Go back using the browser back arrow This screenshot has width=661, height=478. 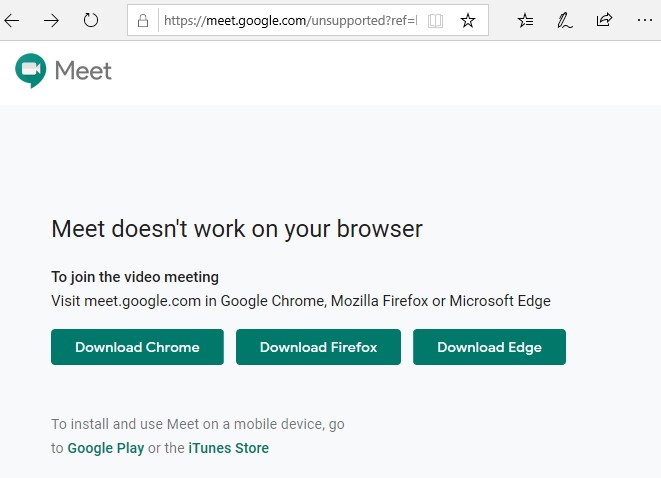pos(13,20)
